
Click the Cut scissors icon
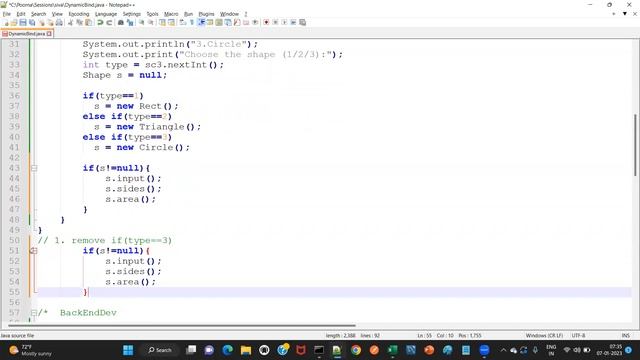[x=70, y=22]
